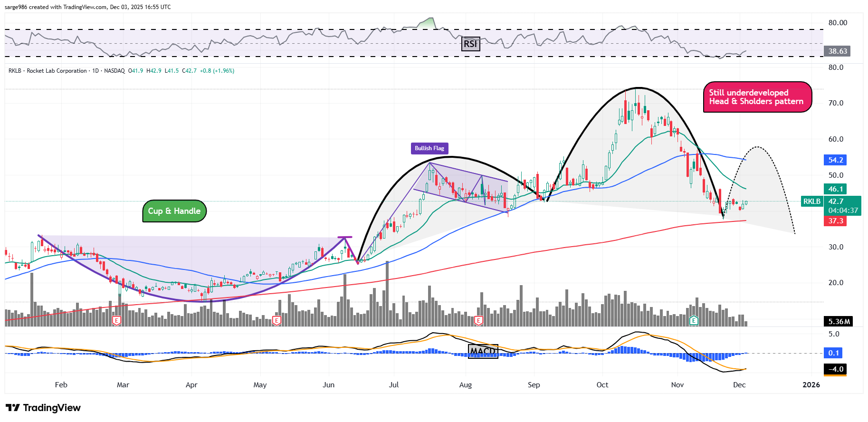Click the green 46.1 moving average price tag
Screen dimensions: 868x422
point(835,189)
